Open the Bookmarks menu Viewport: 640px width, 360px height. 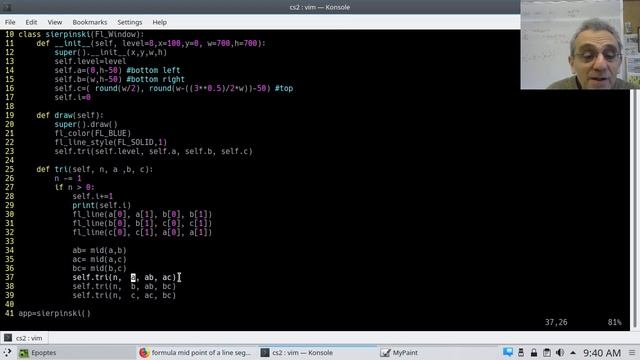pyautogui.click(x=90, y=22)
